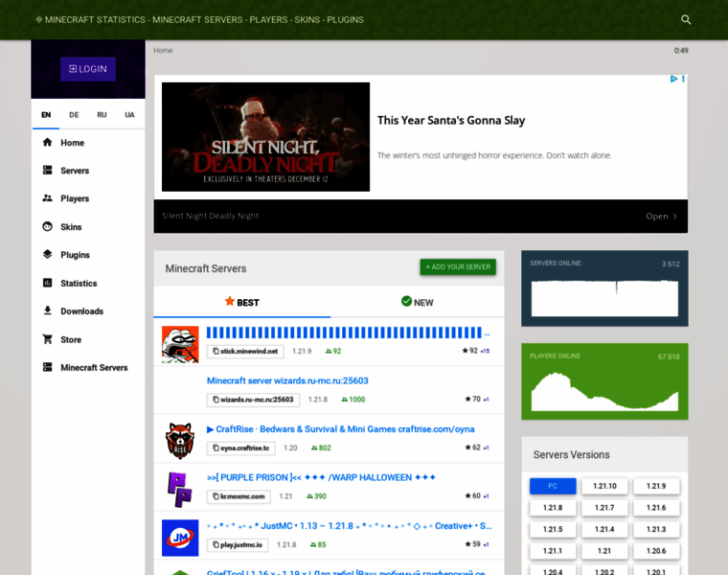Screen dimensions: 728x575
Task: Click the ad options dots icon
Action: [x=683, y=79]
